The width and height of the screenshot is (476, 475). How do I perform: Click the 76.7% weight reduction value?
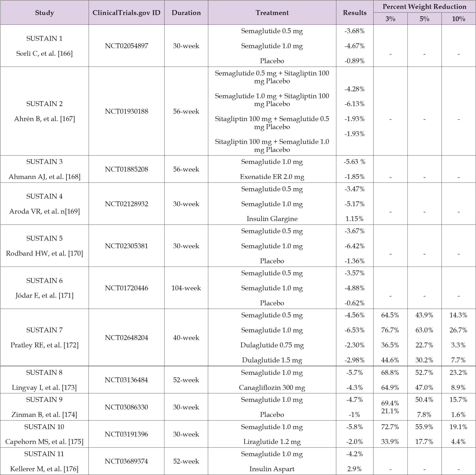[390, 330]
